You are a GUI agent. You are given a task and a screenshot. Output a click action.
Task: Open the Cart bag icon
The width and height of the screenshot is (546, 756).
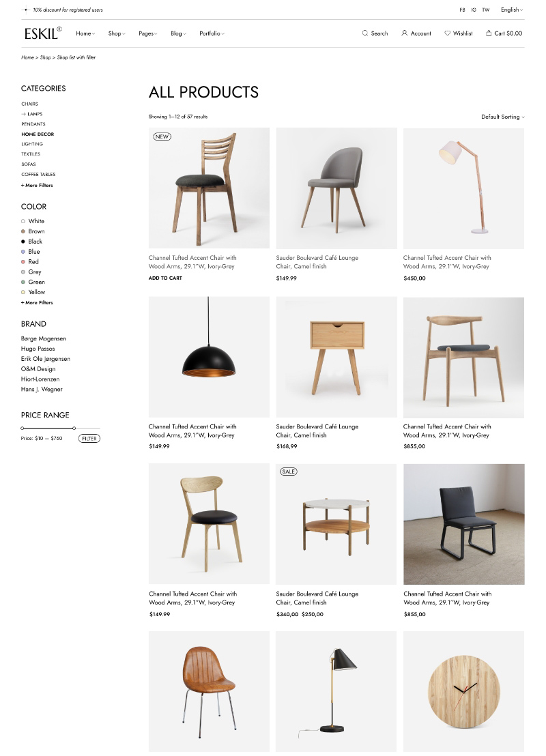489,33
